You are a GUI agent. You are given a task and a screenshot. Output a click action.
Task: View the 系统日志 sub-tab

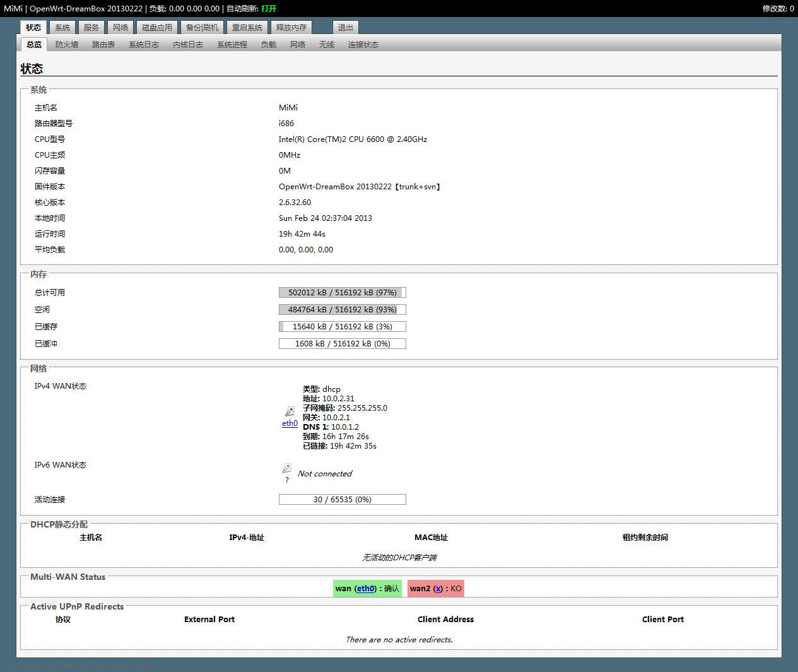(x=144, y=45)
